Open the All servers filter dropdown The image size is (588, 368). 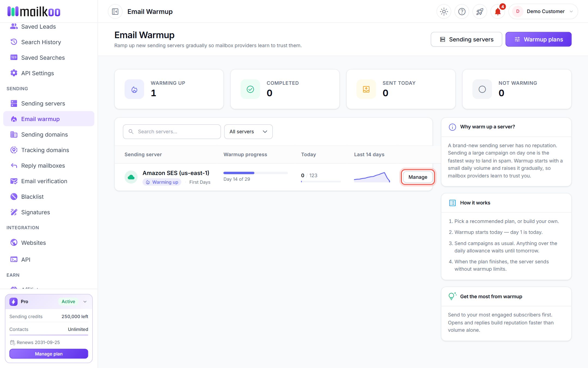pyautogui.click(x=248, y=132)
